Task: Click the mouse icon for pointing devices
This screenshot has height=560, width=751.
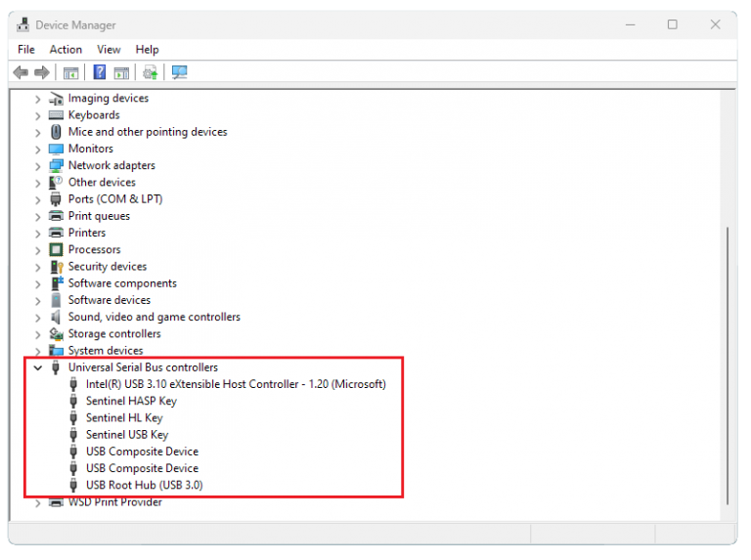Action: 56,132
